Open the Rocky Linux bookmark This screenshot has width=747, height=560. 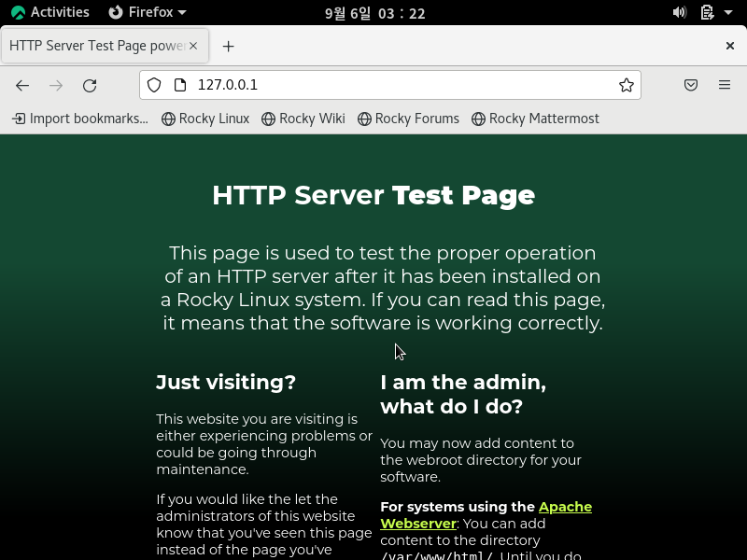click(x=205, y=119)
